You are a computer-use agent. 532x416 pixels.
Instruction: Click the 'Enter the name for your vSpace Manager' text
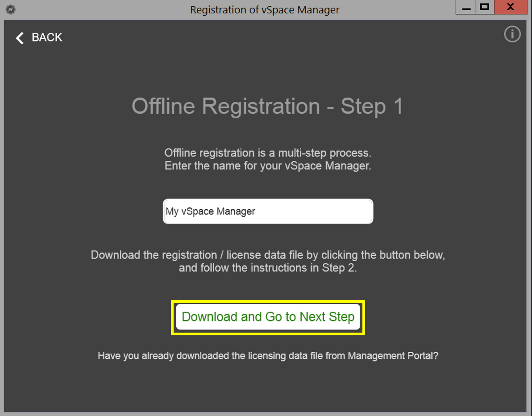tap(268, 166)
